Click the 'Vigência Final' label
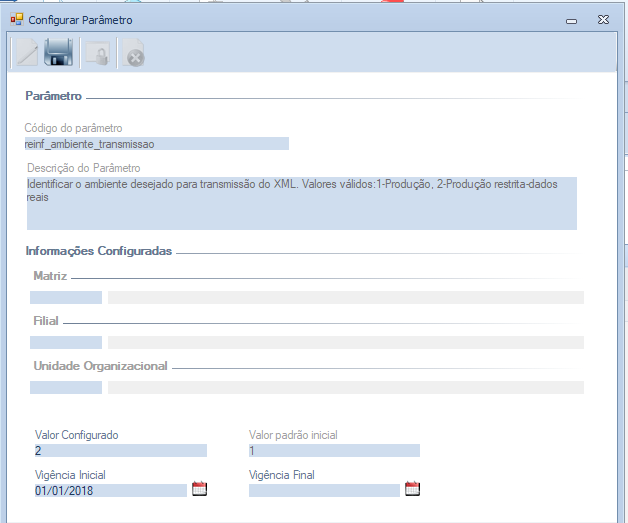 point(282,475)
